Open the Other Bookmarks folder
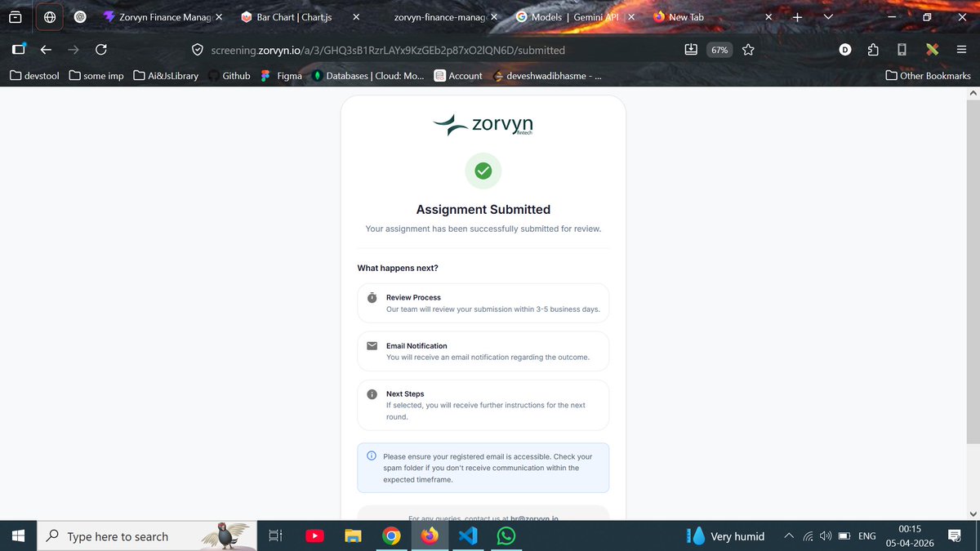Viewport: 980px width, 551px height. click(x=929, y=76)
